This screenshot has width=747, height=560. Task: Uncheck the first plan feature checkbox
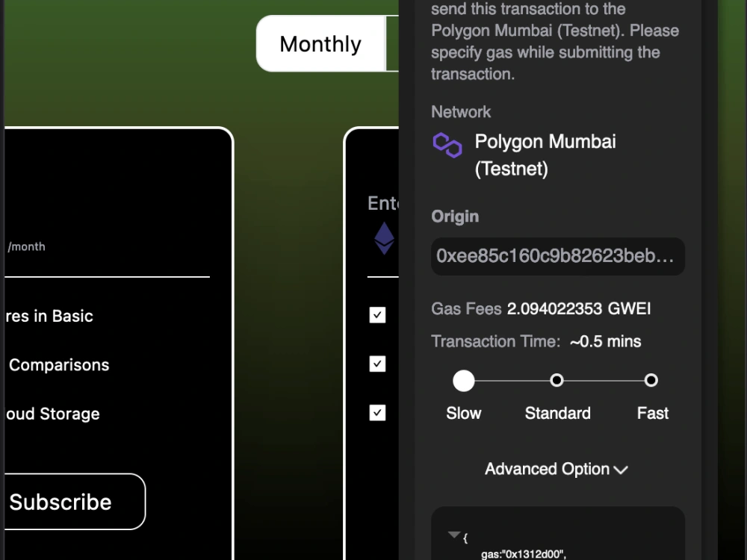[x=377, y=315]
